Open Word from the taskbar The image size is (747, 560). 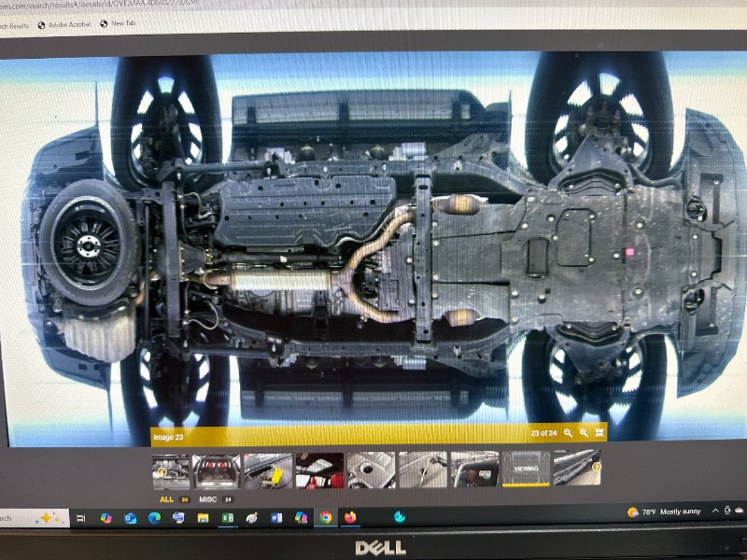coord(276,517)
